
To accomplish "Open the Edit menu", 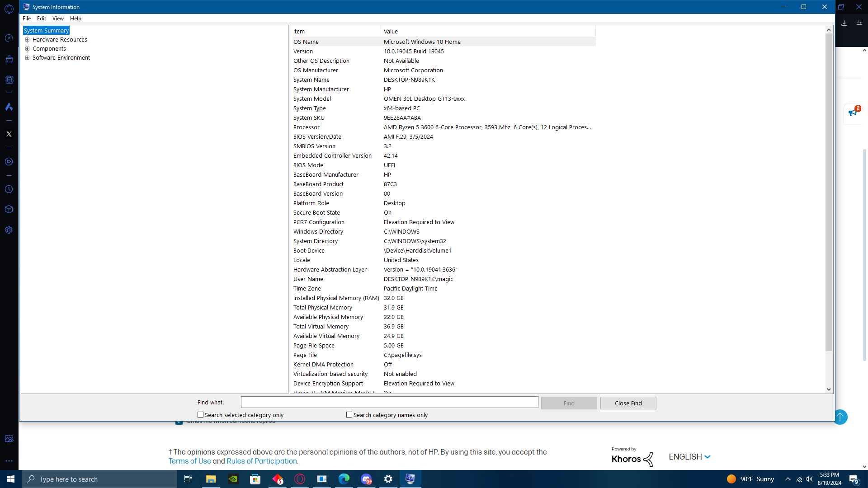I will point(42,19).
